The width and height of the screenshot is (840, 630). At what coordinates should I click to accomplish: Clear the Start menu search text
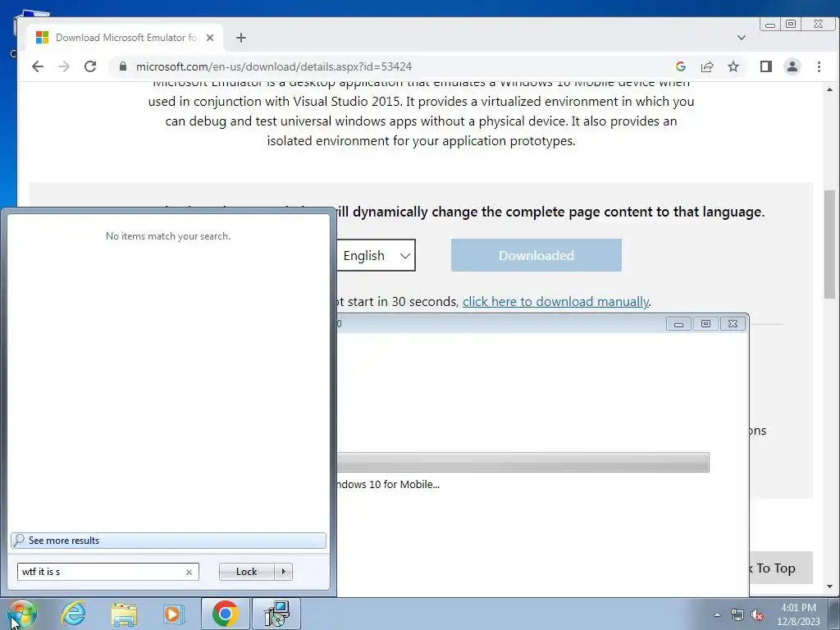[189, 572]
